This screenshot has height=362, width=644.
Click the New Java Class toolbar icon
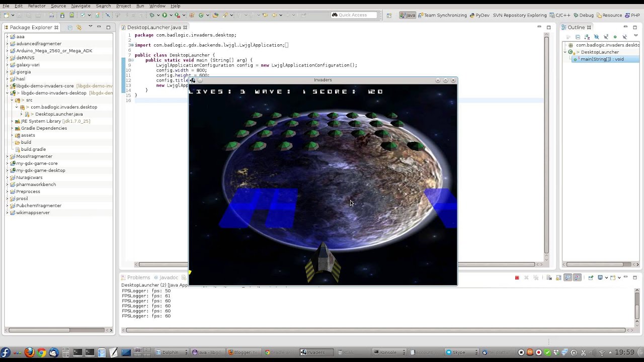tap(201, 15)
